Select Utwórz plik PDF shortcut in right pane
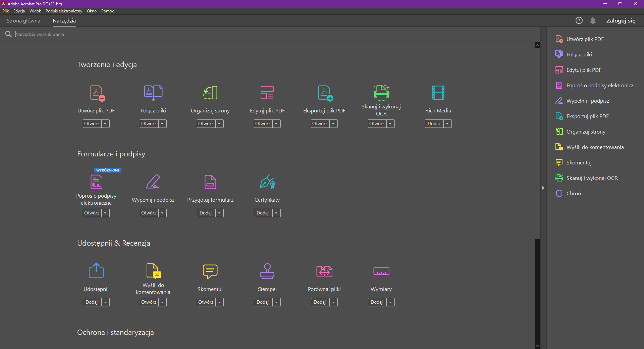This screenshot has width=644, height=349. click(x=579, y=39)
